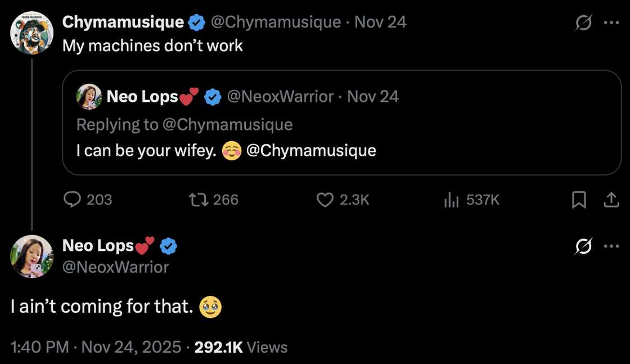Open view analytics showing 537K

(452, 200)
